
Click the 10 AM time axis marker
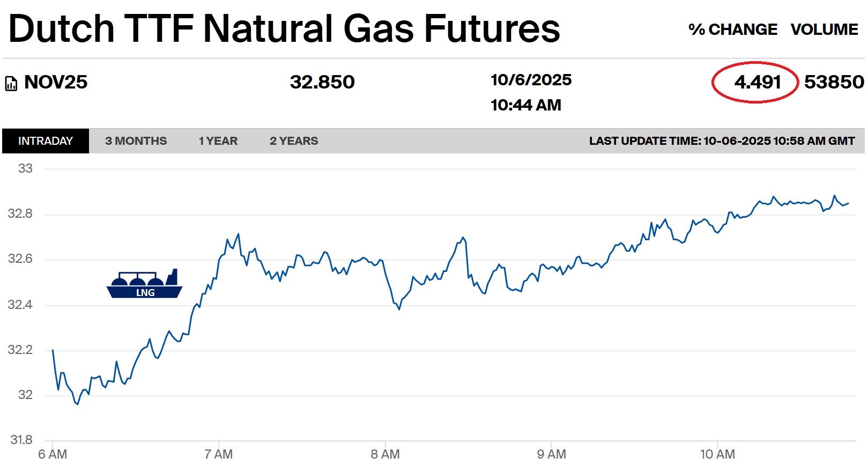tap(717, 454)
